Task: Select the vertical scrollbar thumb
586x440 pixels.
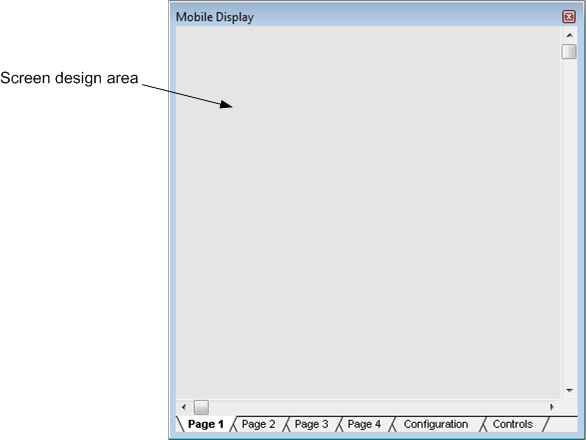Action: pos(569,52)
